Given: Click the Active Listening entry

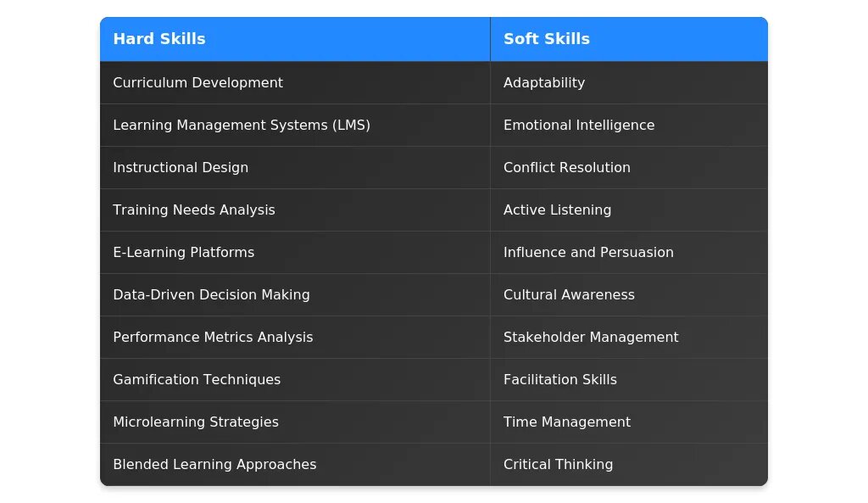Looking at the screenshot, I should (557, 210).
